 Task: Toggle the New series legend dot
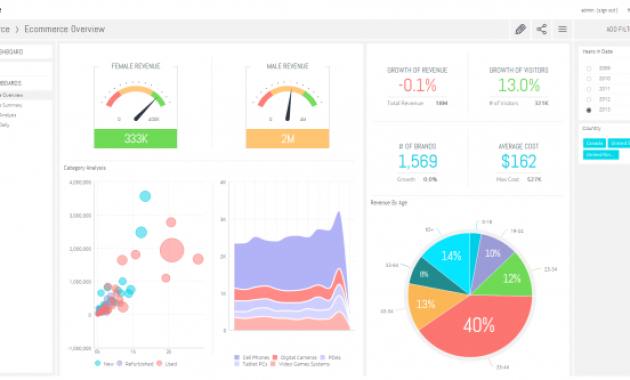pos(98,363)
